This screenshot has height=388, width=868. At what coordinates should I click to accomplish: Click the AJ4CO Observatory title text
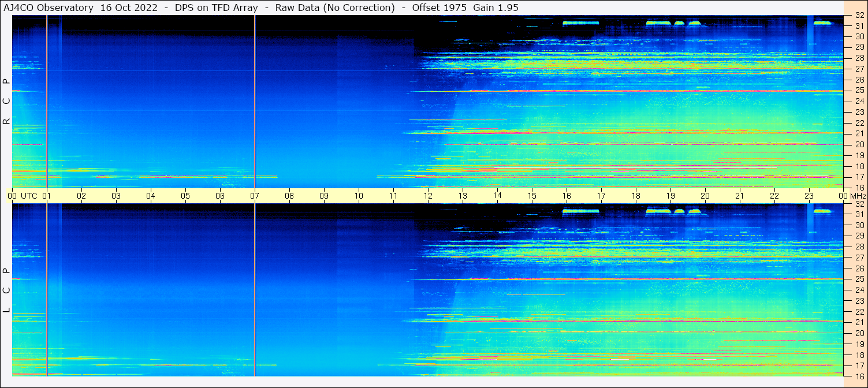[x=47, y=8]
